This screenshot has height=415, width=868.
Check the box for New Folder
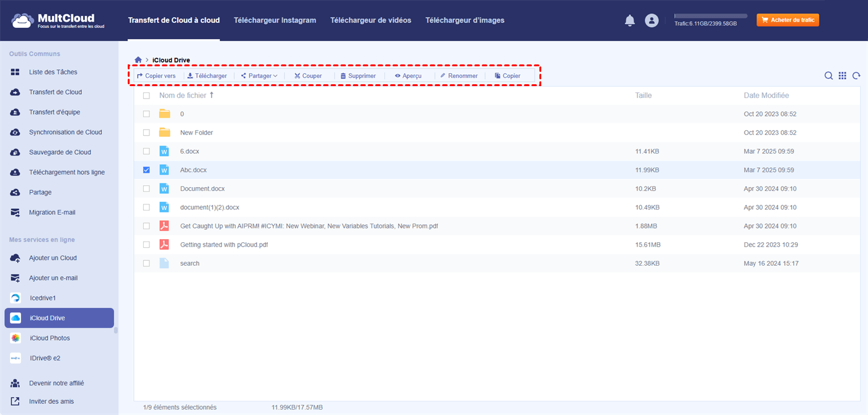coord(146,133)
